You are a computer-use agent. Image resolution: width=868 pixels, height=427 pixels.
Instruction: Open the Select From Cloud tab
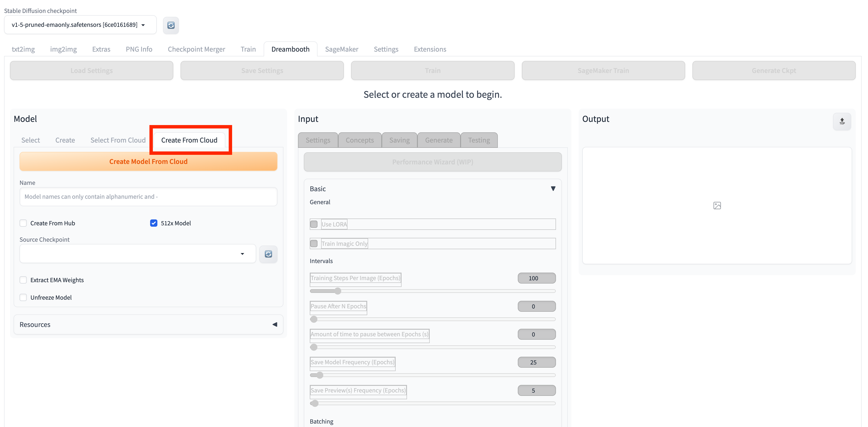click(x=118, y=140)
